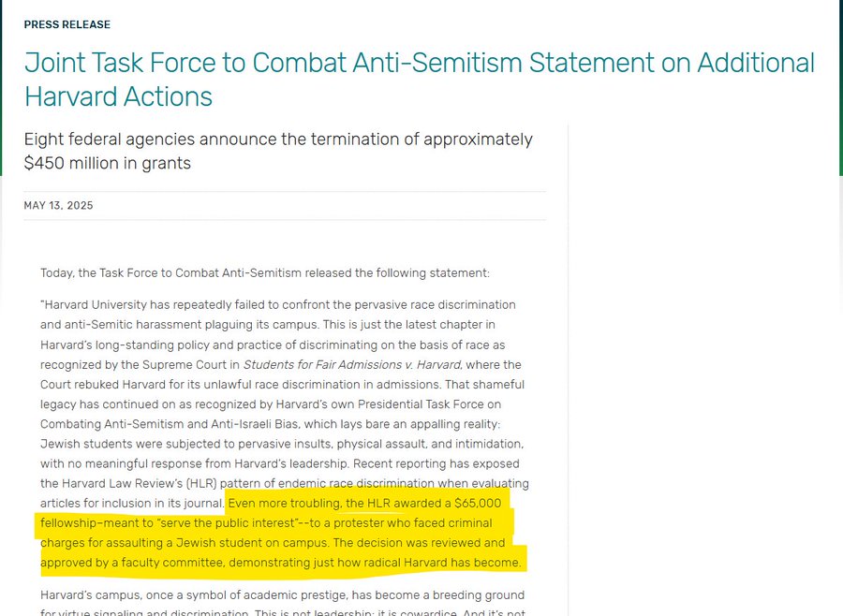Click the highlighted 'approved by a faculty committee' line
Screen dimensions: 843x616
point(281,563)
